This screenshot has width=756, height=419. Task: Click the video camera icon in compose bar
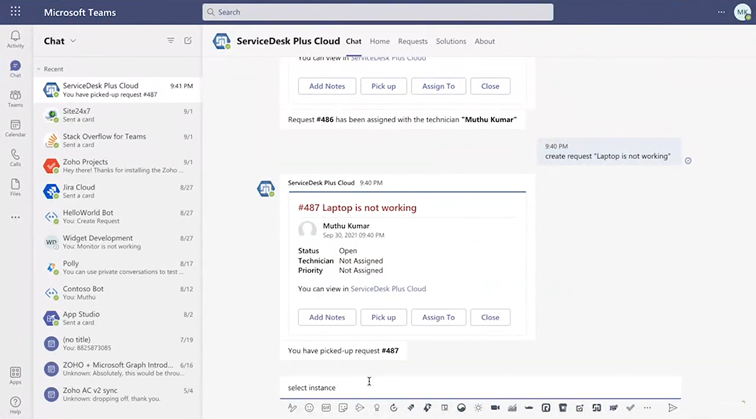pyautogui.click(x=495, y=408)
